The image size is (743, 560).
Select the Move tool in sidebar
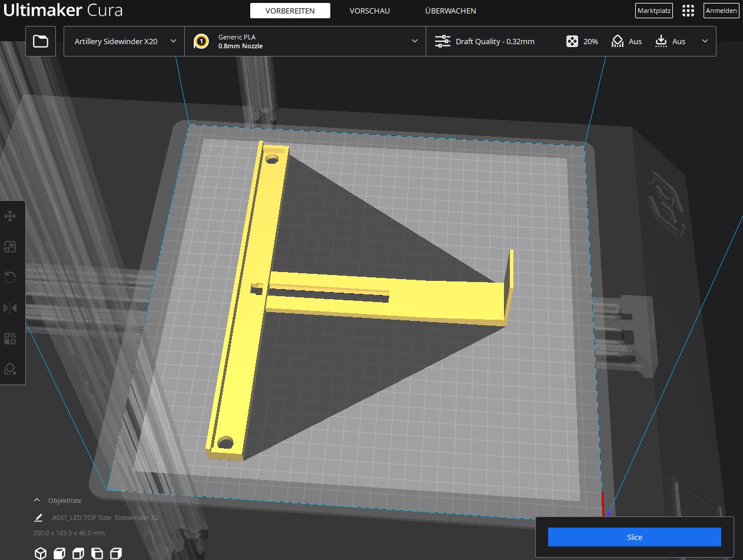(10, 216)
